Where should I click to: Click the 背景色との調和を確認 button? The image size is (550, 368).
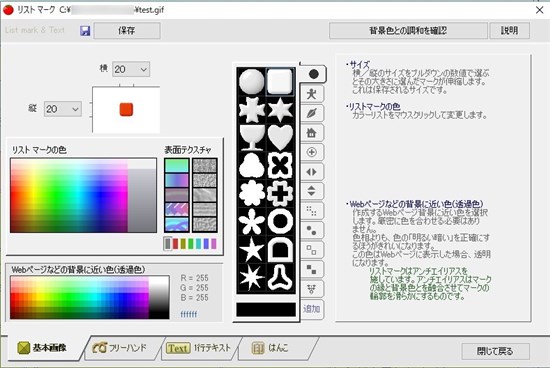point(408,31)
